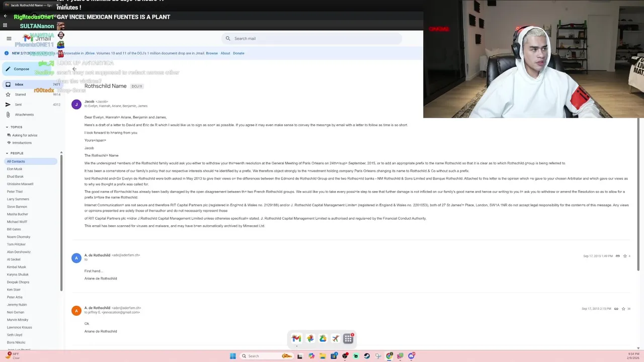Click the About link in the banner
Image resolution: width=644 pixels, height=362 pixels.
click(x=225, y=53)
